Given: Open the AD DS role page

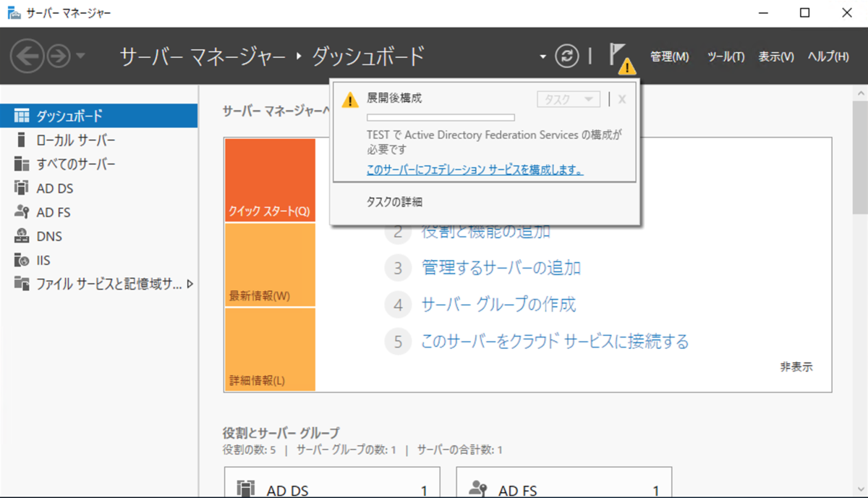Looking at the screenshot, I should pos(51,187).
